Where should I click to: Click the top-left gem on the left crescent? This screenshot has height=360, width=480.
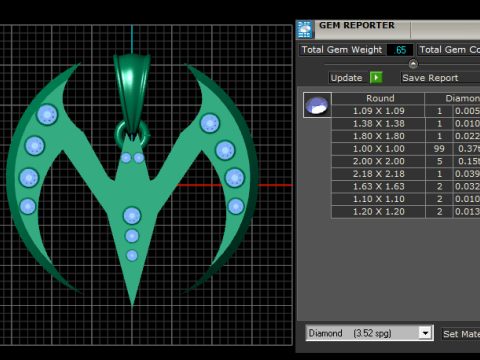click(47, 115)
